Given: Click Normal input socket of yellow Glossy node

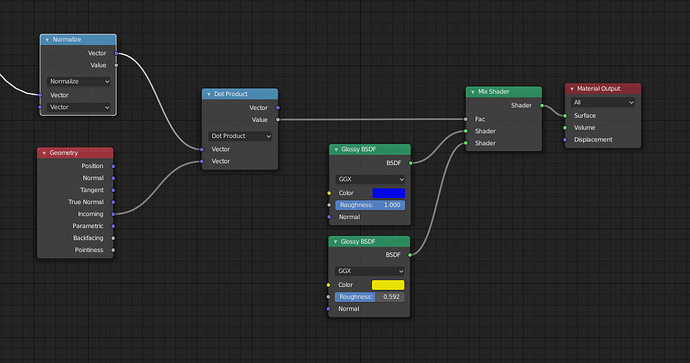Looking at the screenshot, I should [x=328, y=309].
